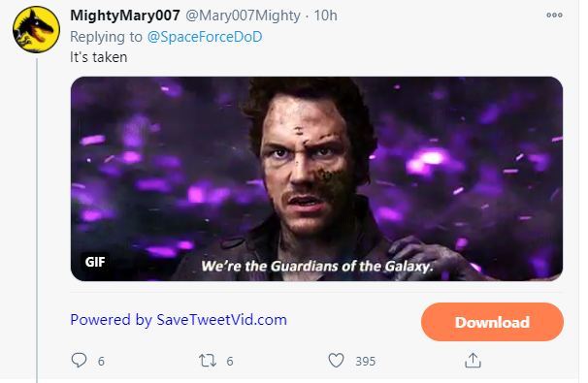Screen dimensions: 588x383
Task: Play the Guardians of the Galaxy GIF
Action: 316,178
